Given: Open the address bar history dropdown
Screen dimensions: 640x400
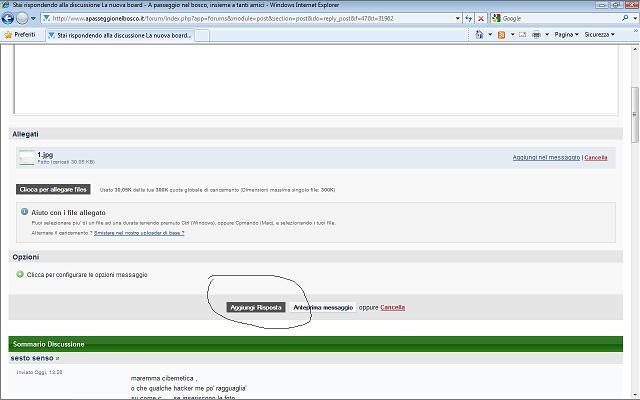Looking at the screenshot, I should pyautogui.click(x=455, y=18).
